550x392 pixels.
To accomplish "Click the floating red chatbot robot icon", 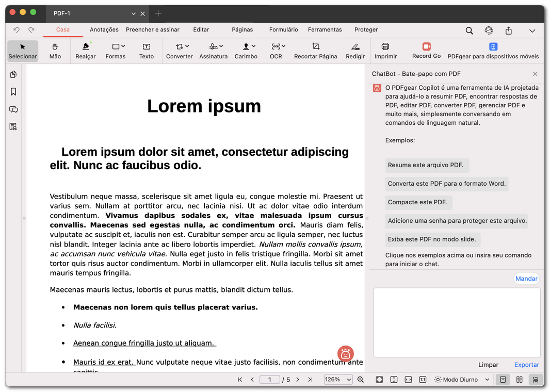I will click(x=346, y=353).
